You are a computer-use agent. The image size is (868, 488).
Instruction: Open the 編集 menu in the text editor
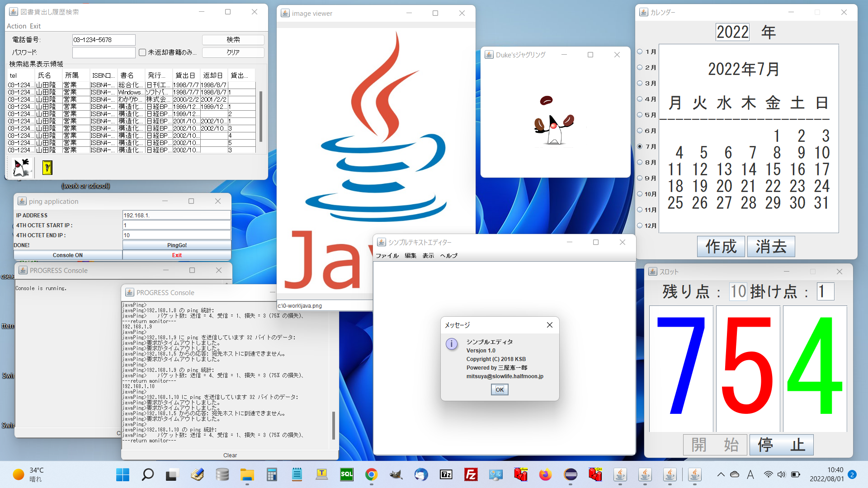410,256
